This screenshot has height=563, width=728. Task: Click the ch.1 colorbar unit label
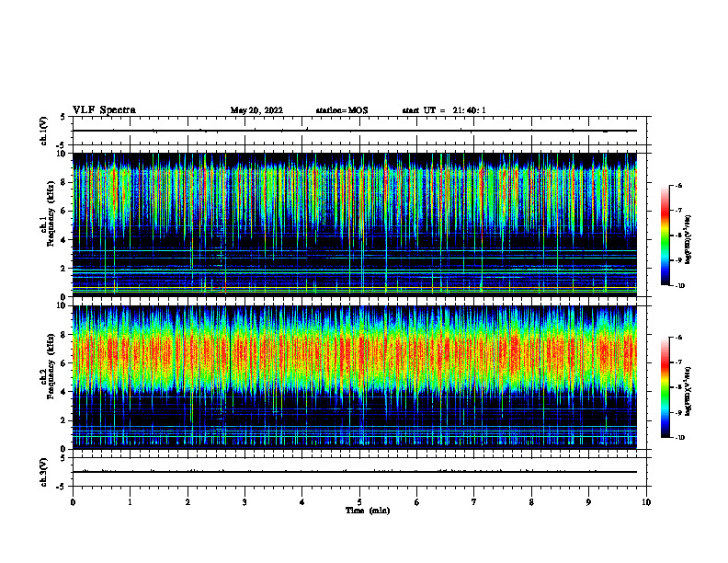(688, 240)
